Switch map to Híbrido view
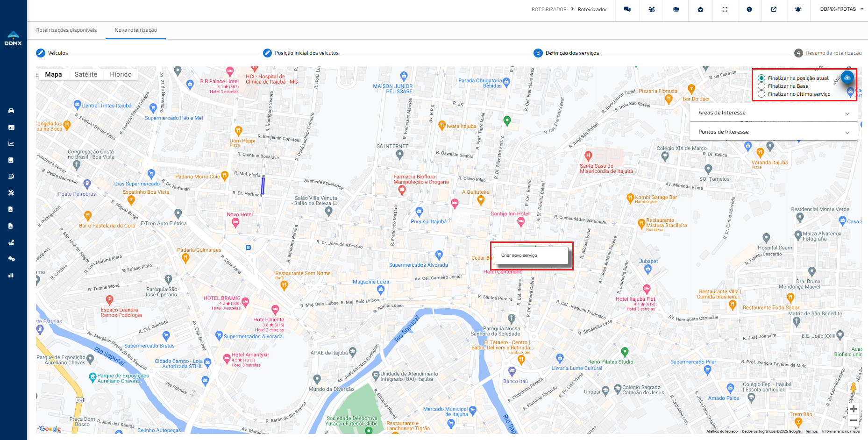868x440 pixels. pos(121,74)
